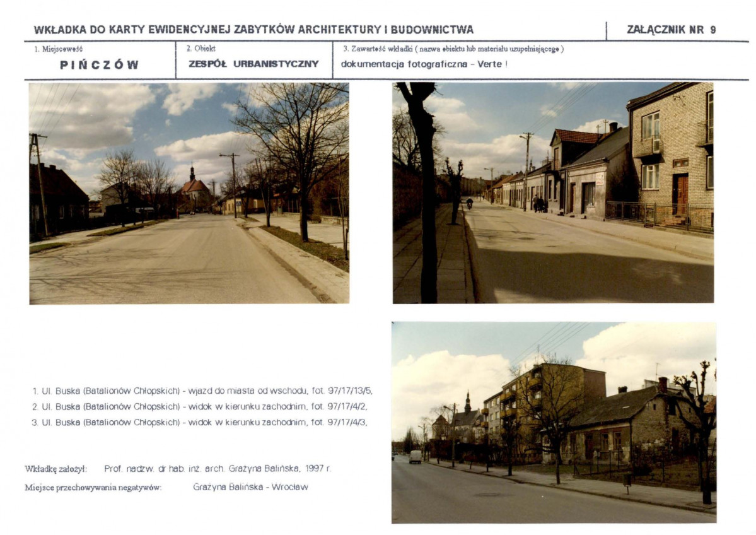This screenshot has width=756, height=535.
Task: Click the header title 'Wkładka do karty ewidencyjnej'
Action: coord(253,30)
